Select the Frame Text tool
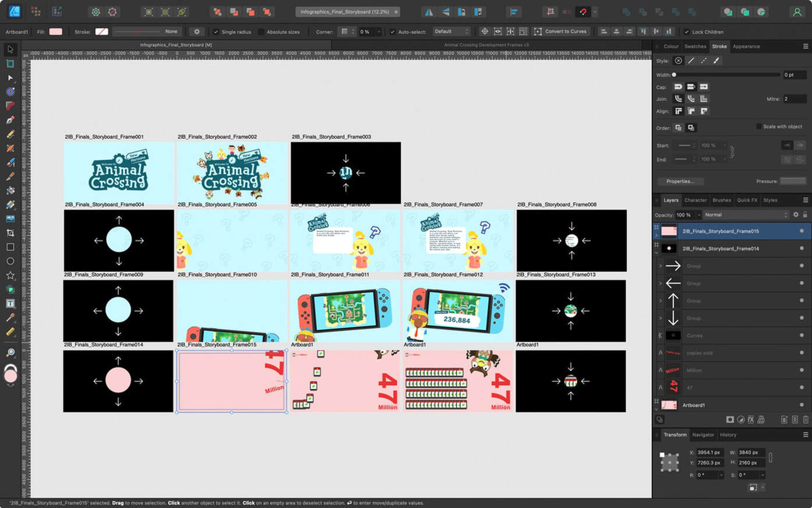This screenshot has width=812, height=508. pyautogui.click(x=10, y=304)
